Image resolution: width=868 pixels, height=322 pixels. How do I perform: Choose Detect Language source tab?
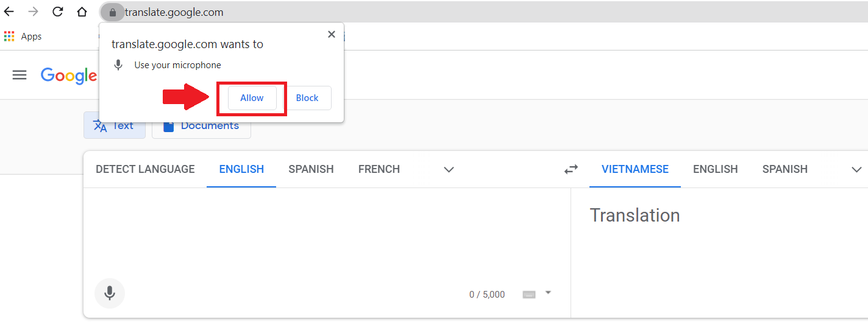(x=145, y=169)
